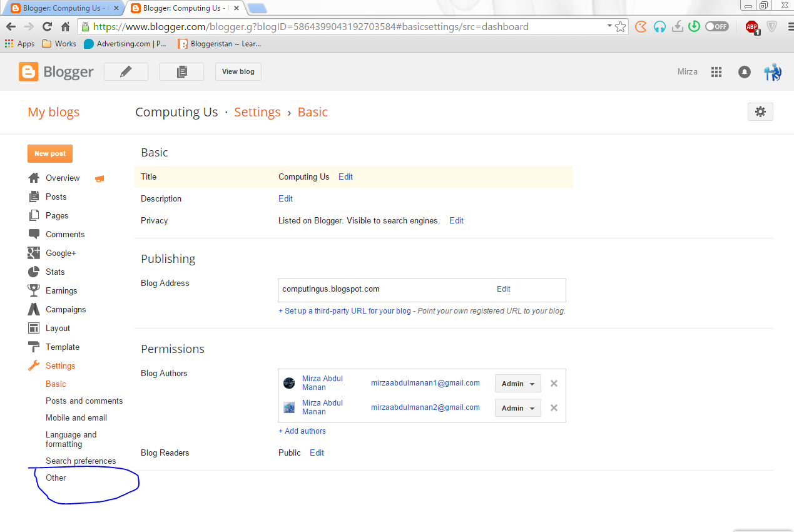
Task: Click Overview home icon in sidebar
Action: tap(34, 178)
